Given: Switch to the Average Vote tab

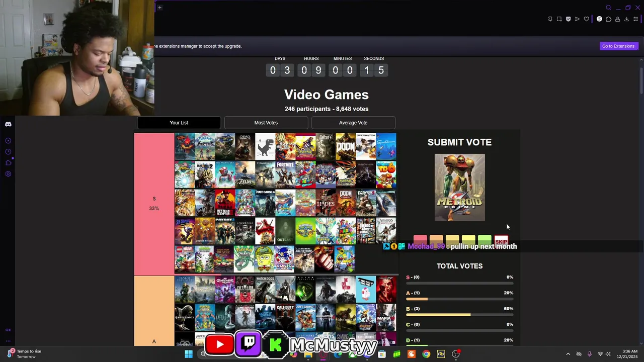Looking at the screenshot, I should [x=353, y=123].
